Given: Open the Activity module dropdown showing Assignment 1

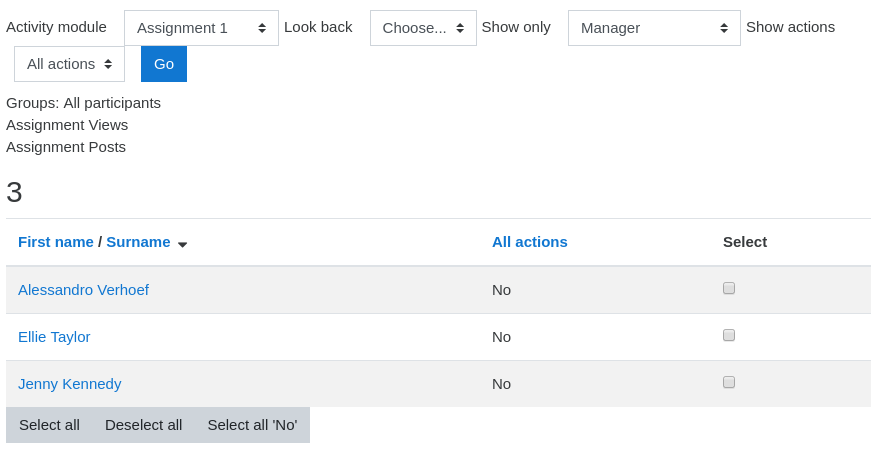Looking at the screenshot, I should pyautogui.click(x=202, y=28).
